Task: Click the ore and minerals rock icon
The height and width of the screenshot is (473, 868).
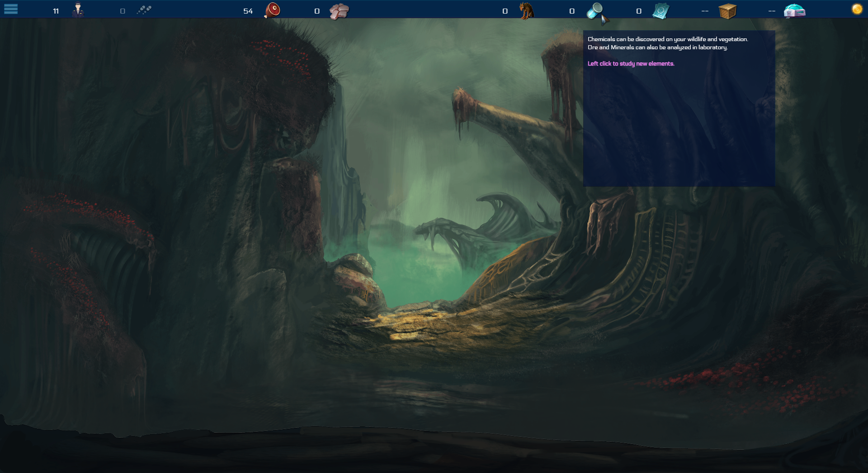Action: click(x=339, y=11)
